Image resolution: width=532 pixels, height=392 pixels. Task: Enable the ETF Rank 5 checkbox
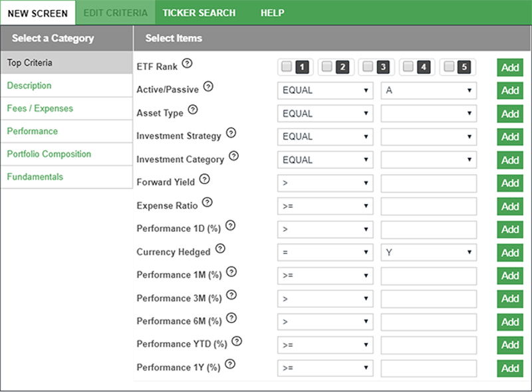449,66
